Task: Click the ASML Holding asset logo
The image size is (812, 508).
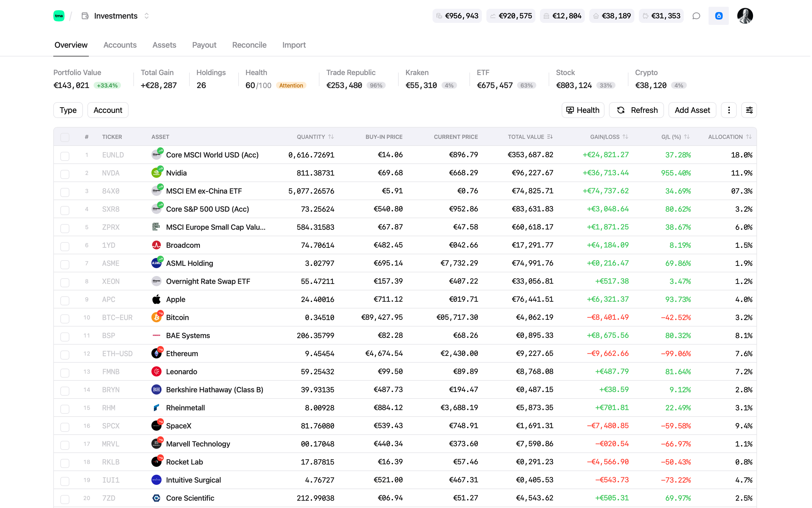Action: [156, 263]
